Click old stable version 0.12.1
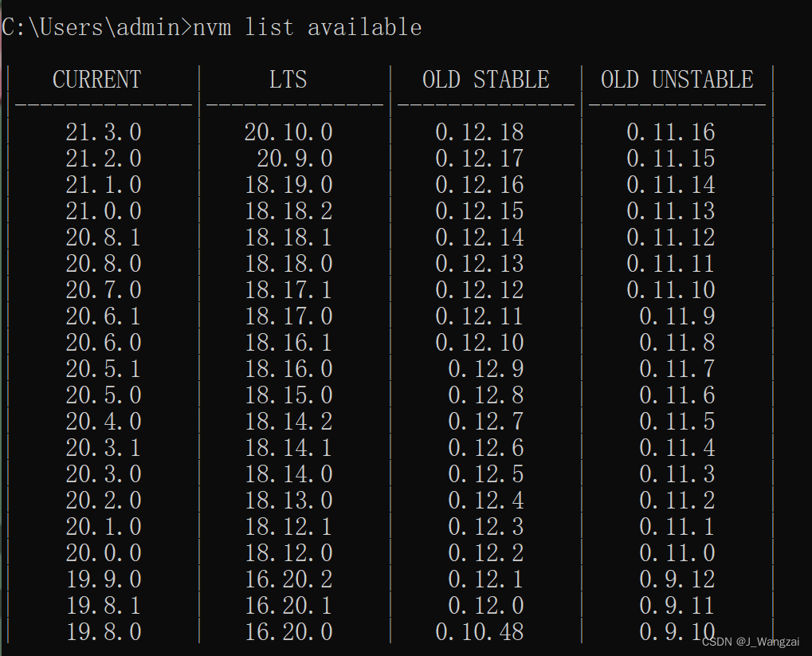Image resolution: width=812 pixels, height=656 pixels. tap(486, 579)
